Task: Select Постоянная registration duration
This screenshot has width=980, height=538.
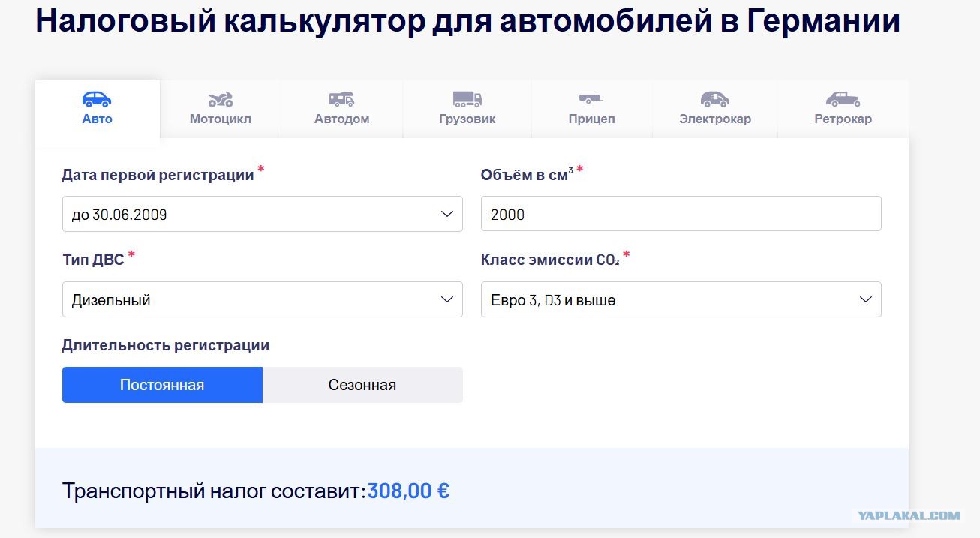Action: pos(162,385)
